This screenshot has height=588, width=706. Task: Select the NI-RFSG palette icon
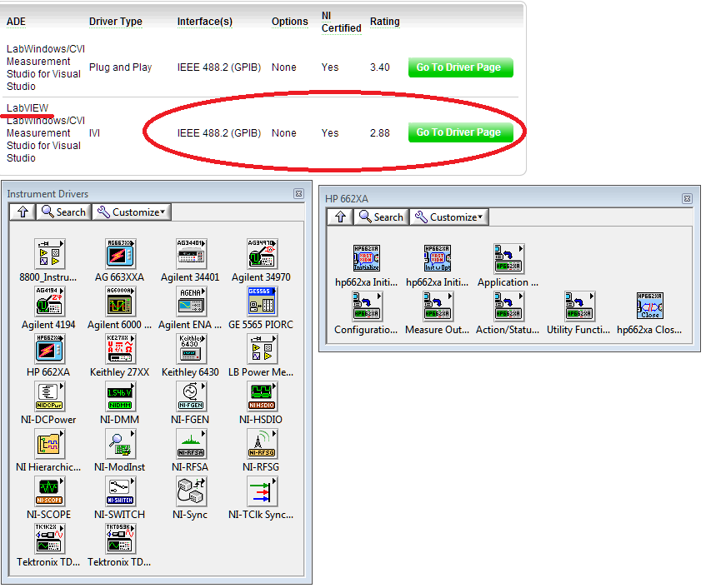click(x=262, y=444)
